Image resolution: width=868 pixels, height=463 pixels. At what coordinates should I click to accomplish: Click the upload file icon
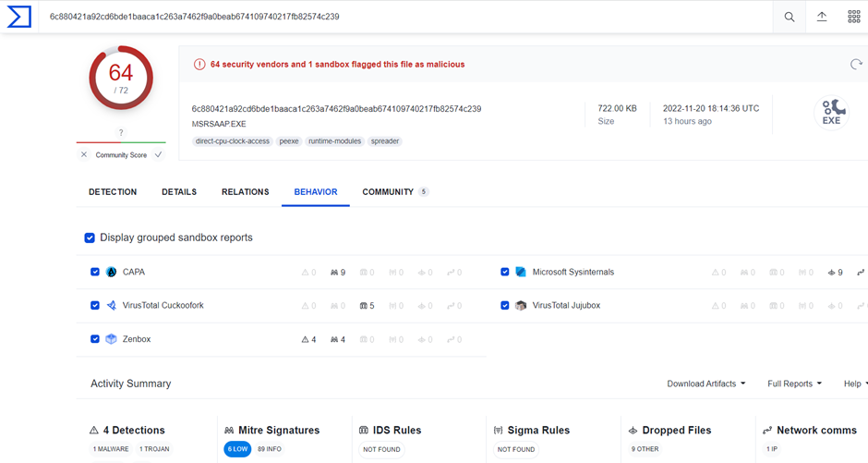click(822, 17)
